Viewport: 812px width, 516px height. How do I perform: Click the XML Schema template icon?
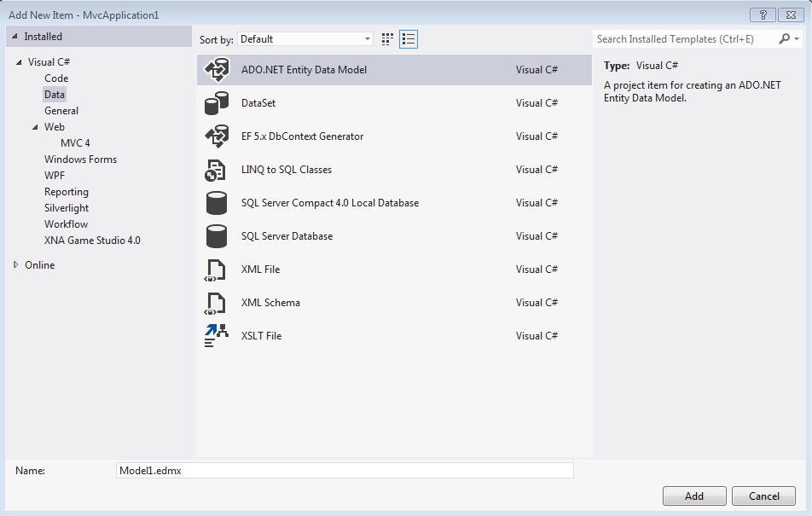[216, 302]
